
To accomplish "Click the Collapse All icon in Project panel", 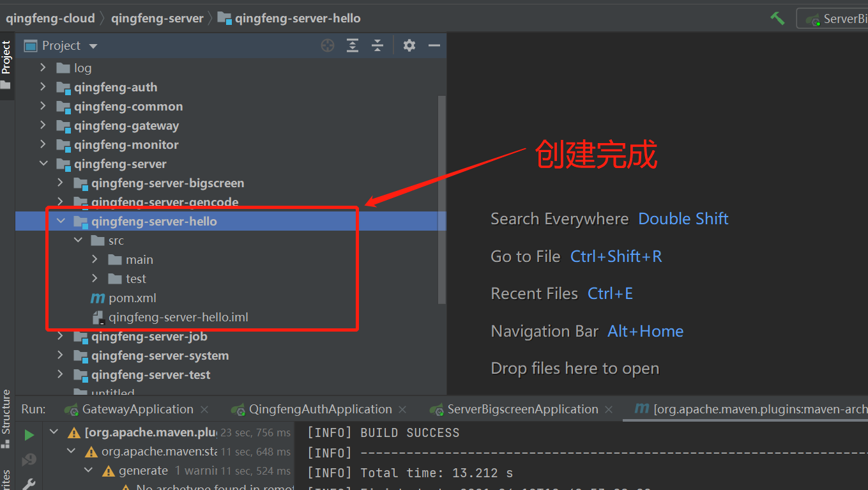I will click(x=377, y=45).
